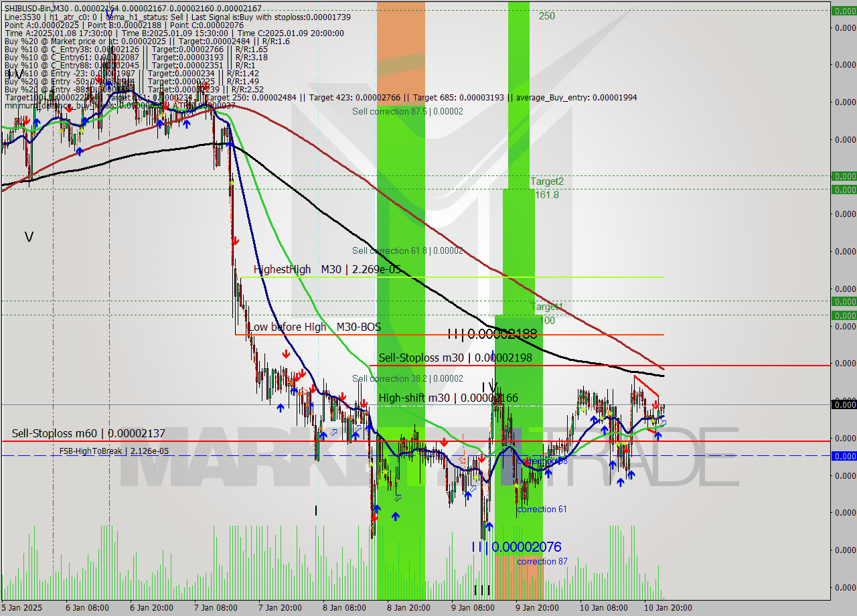857x616 pixels.
Task: Click the '7 Jan 20:00' time label
Action: point(279,608)
